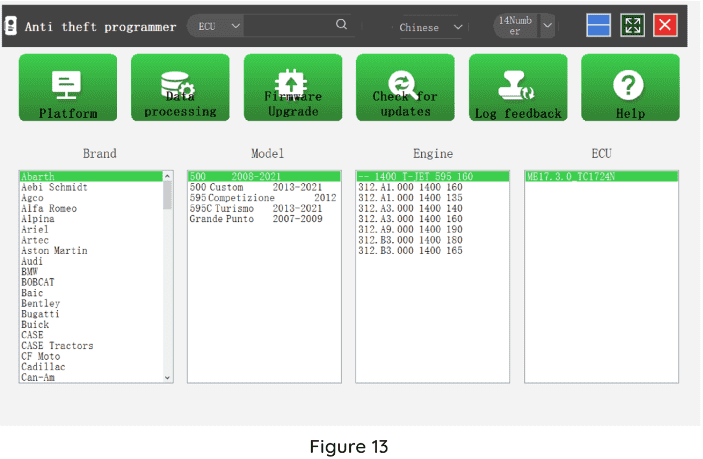Launch Firmware Upgrade
703x459 pixels.
pyautogui.click(x=293, y=88)
